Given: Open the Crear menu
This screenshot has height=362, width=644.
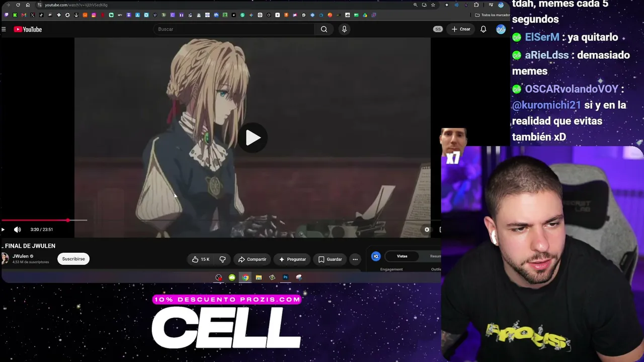Looking at the screenshot, I should (461, 29).
